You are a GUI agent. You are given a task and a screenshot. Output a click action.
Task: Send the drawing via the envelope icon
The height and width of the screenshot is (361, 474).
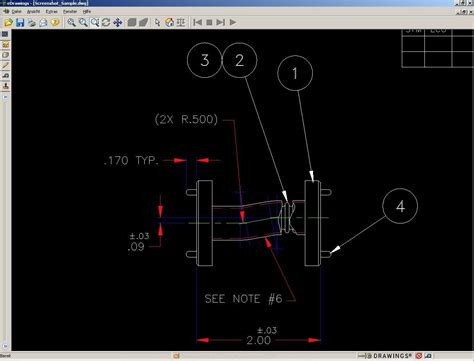click(43, 22)
